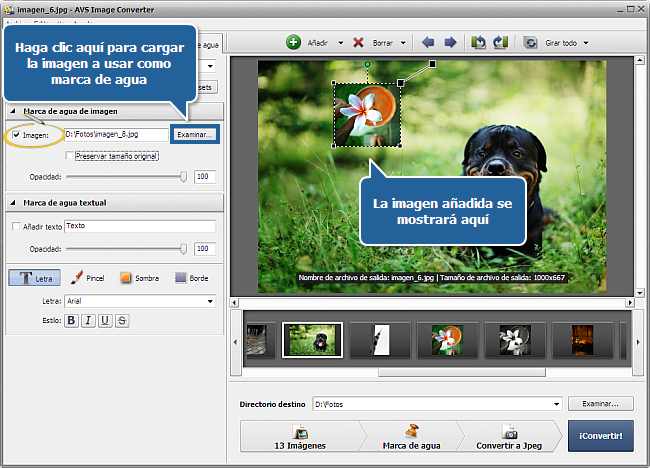The width and height of the screenshot is (650, 468).
Task: Click the ¡Convertir! button
Action: 601,437
